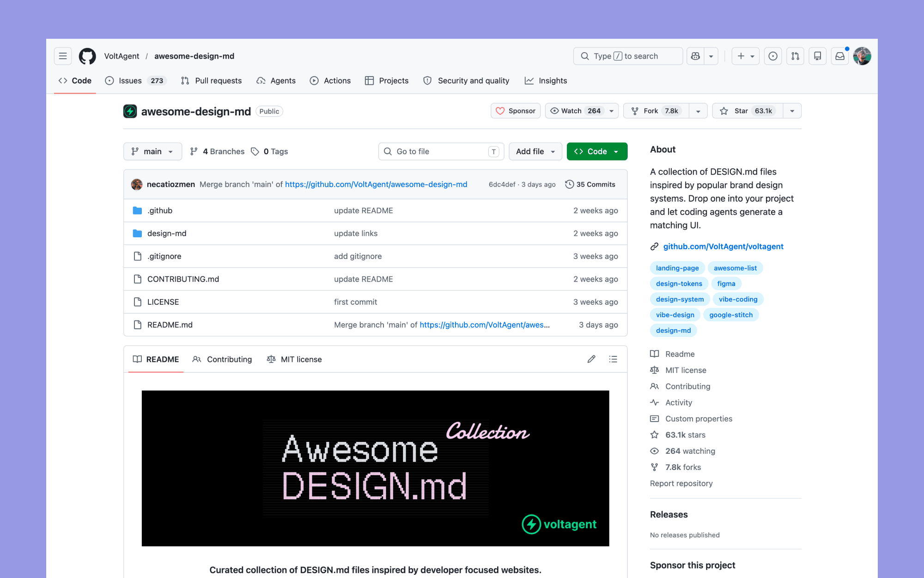This screenshot has width=924, height=578.
Task: Open the hamburger navigation menu
Action: (x=63, y=56)
